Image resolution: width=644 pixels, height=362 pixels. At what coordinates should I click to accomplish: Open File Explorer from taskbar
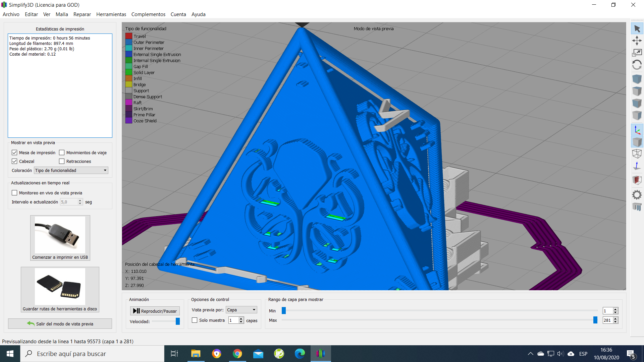click(x=196, y=354)
